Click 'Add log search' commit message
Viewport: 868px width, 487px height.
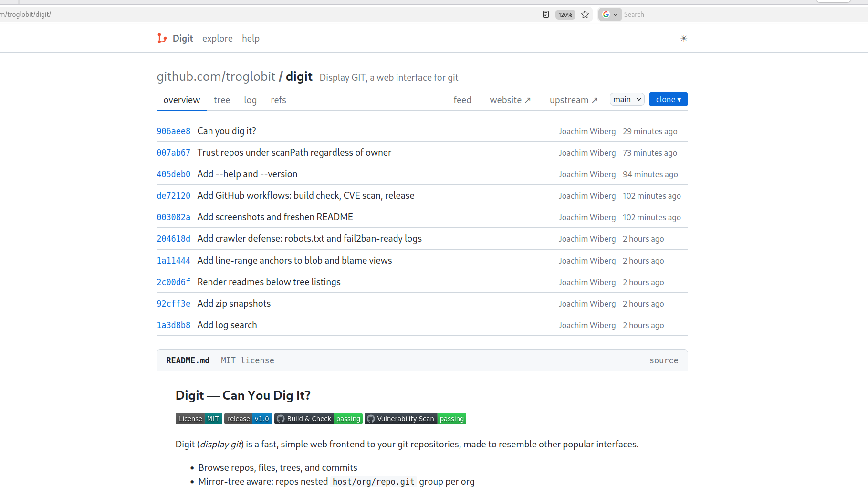point(227,325)
